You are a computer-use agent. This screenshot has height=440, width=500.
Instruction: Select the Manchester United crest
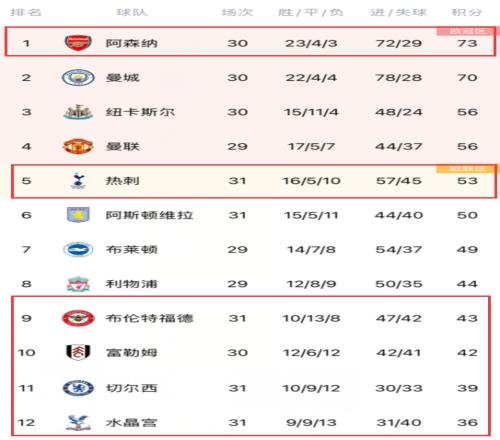tap(78, 146)
